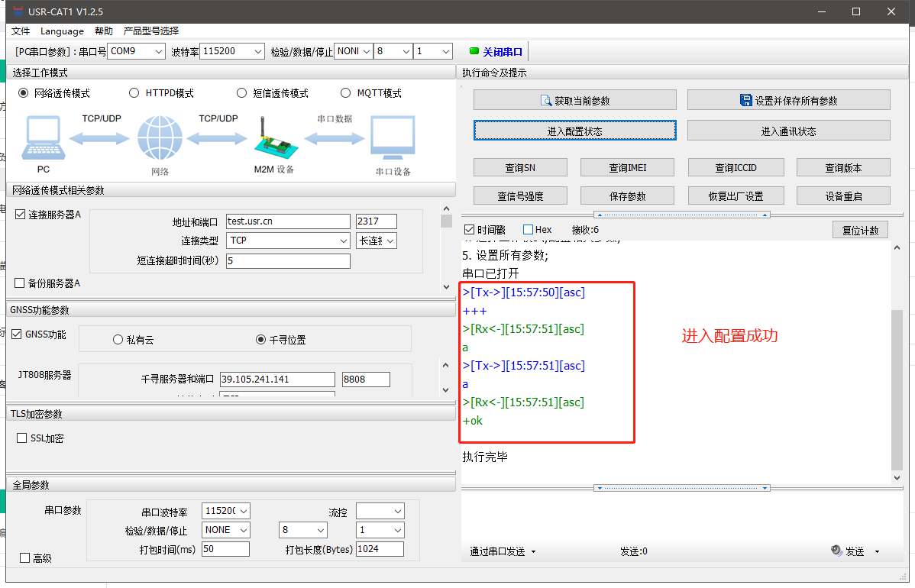Select the MQTT mode radio button

(346, 93)
